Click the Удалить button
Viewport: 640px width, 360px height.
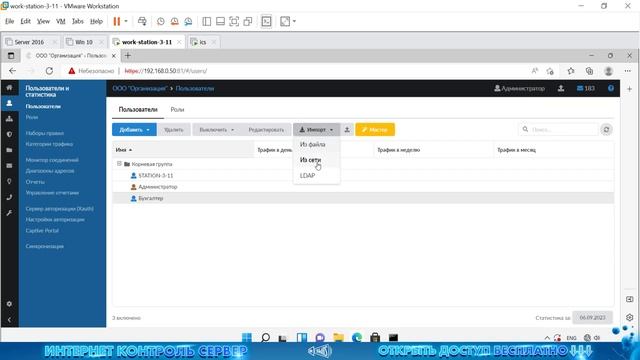(x=173, y=129)
